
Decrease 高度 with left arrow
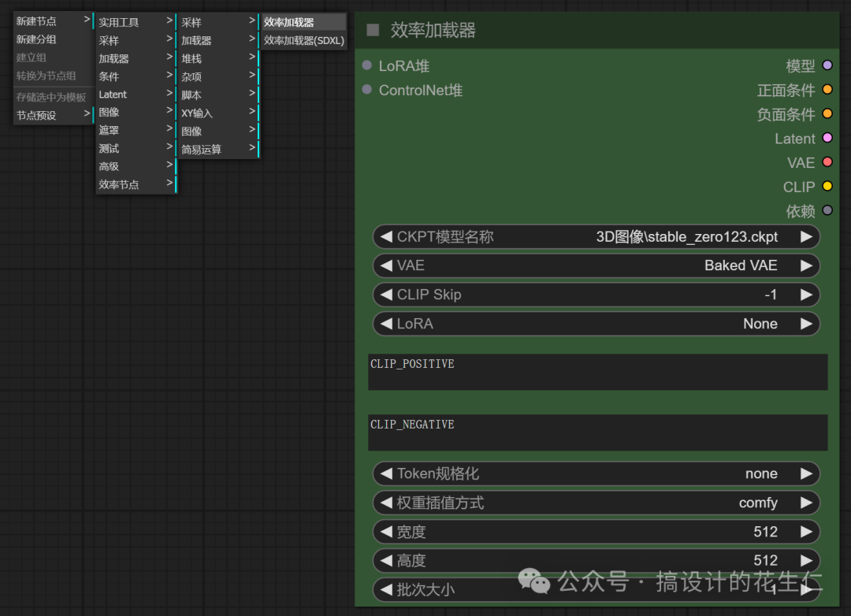(x=386, y=561)
